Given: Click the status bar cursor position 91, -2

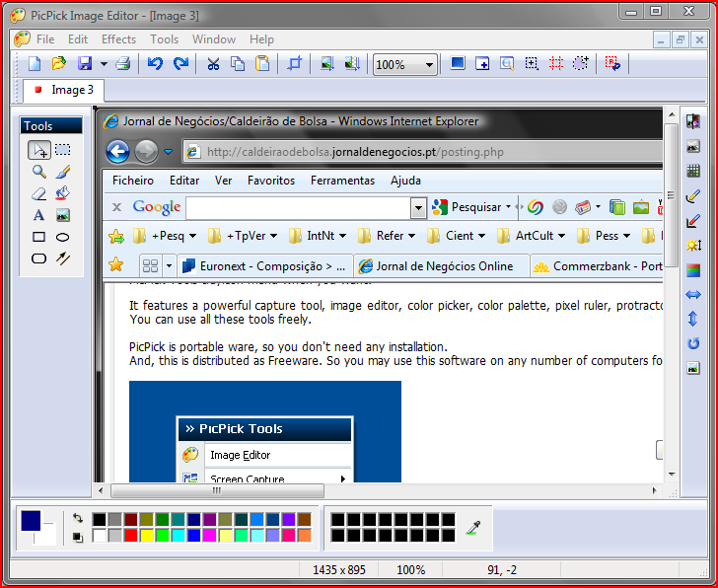Looking at the screenshot, I should coord(502,570).
